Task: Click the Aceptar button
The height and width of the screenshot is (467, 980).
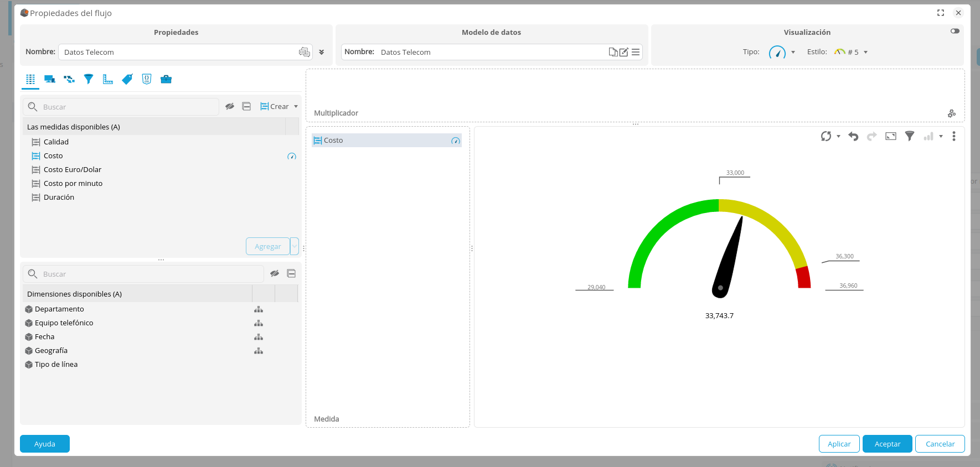Action: point(887,444)
